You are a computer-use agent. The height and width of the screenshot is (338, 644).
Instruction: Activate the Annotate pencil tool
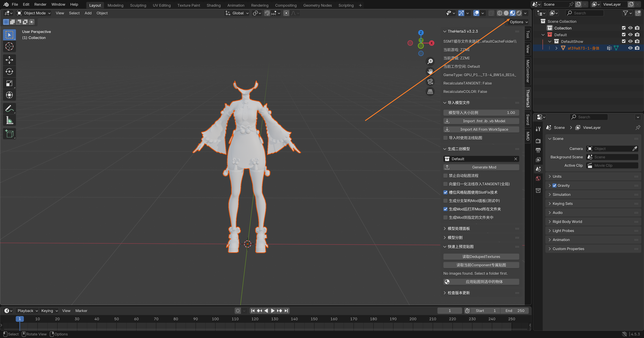pos(9,109)
